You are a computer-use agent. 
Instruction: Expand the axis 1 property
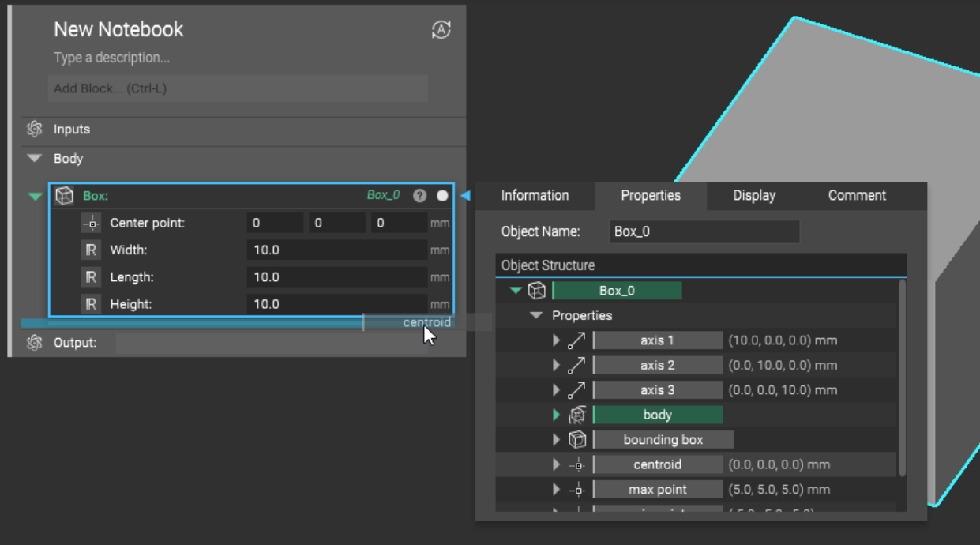click(557, 340)
